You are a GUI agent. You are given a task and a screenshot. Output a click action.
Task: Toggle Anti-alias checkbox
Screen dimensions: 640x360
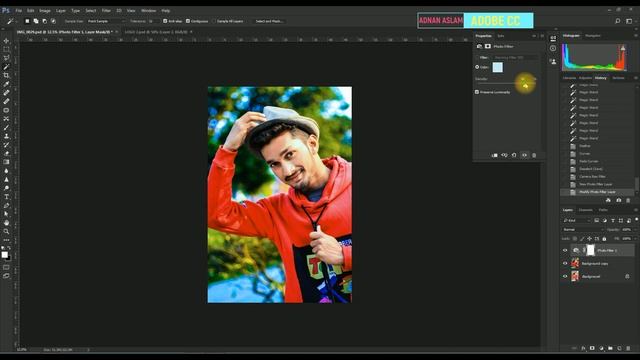165,21
